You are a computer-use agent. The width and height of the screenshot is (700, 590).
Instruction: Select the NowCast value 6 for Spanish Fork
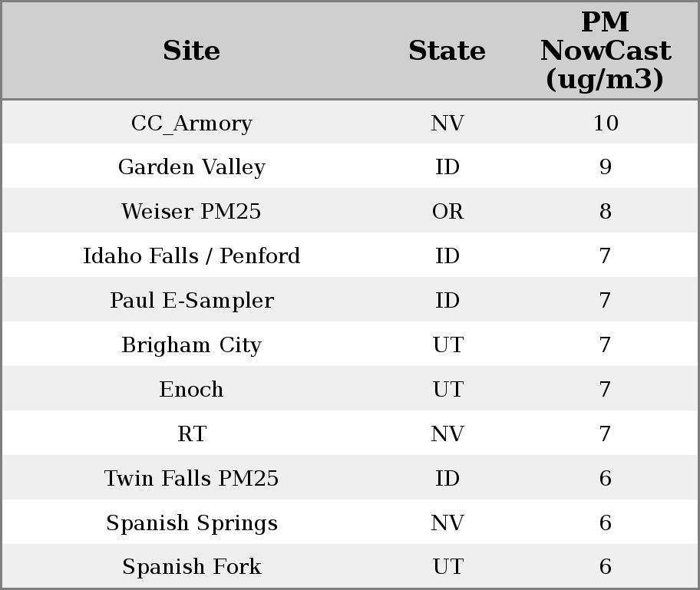[605, 567]
